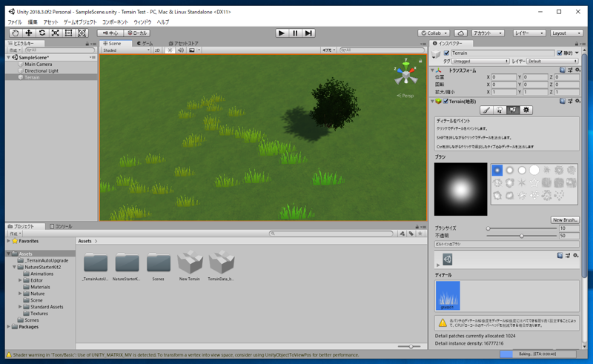Screen dimensions: 593x364
Task: Toggle Inspector panel lock
Action: tap(577, 44)
